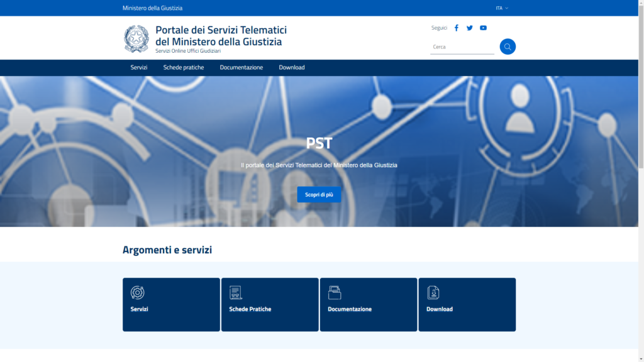Follow the Ministero della Giustizia top link

click(x=152, y=8)
